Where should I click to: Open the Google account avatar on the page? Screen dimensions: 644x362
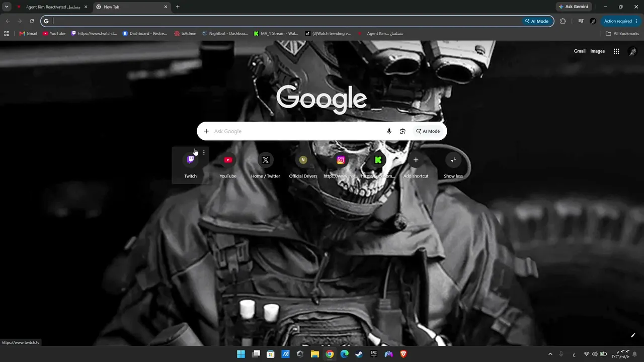[632, 51]
